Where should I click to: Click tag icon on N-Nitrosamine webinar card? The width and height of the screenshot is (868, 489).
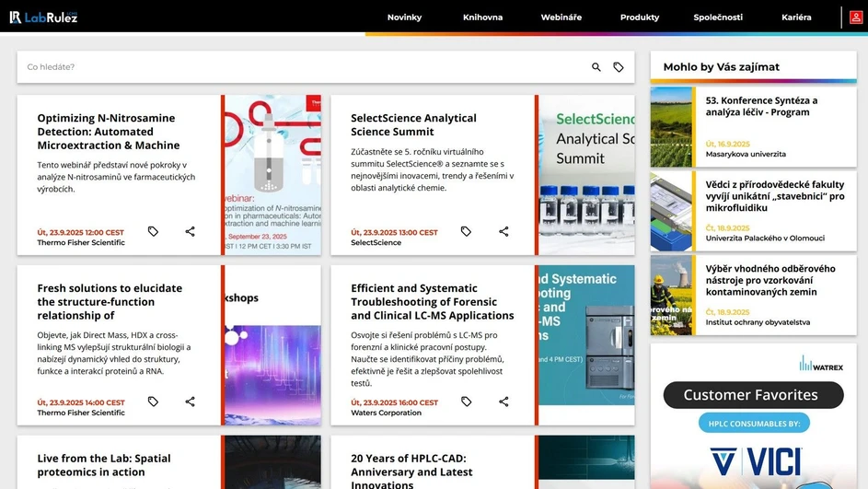pos(154,231)
